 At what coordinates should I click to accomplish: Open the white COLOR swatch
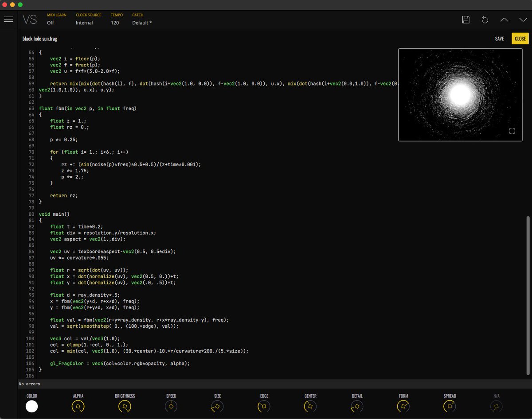click(32, 407)
